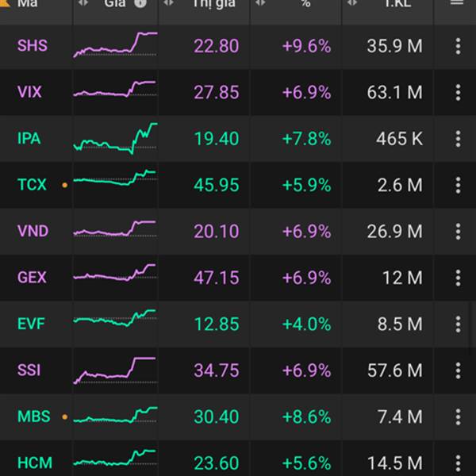This screenshot has width=476, height=476.
Task: Open the kebab menu for VND
Action: (x=458, y=231)
